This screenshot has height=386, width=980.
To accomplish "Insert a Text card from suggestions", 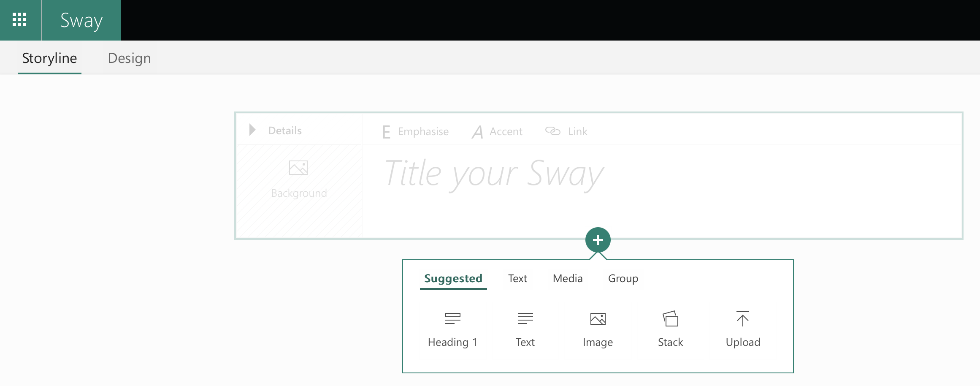I will [x=525, y=329].
